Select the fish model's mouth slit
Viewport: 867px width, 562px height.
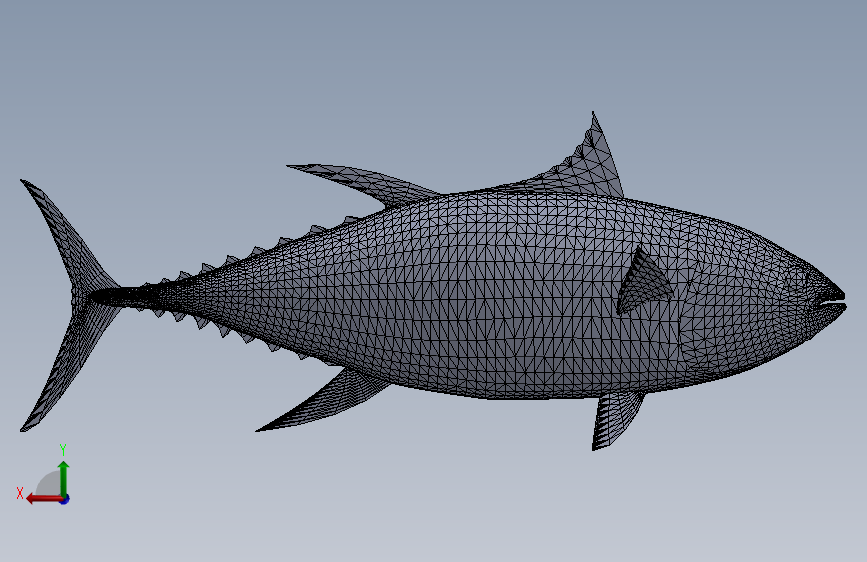[833, 303]
